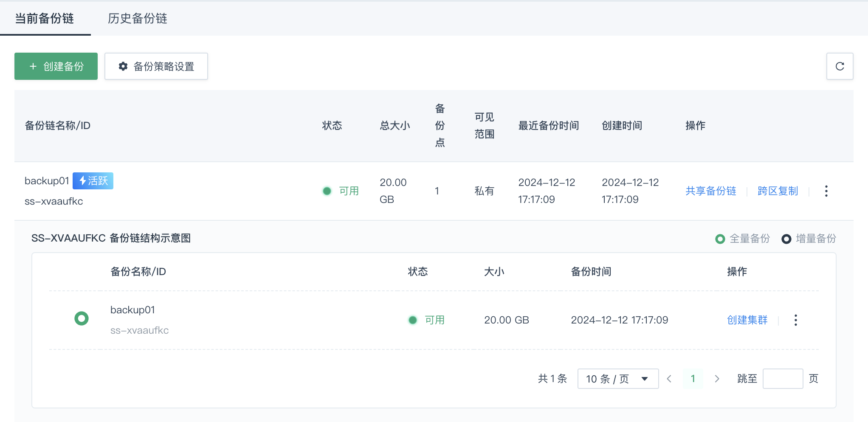This screenshot has width=868, height=422.
Task: Click the full backup node circle icon
Action: point(81,318)
